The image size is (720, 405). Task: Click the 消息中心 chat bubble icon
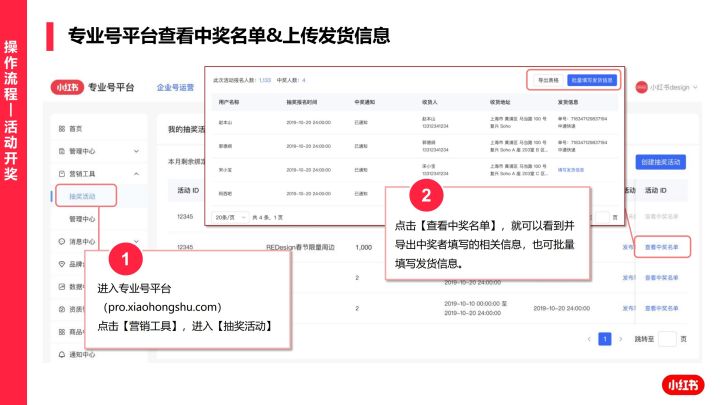coord(62,241)
